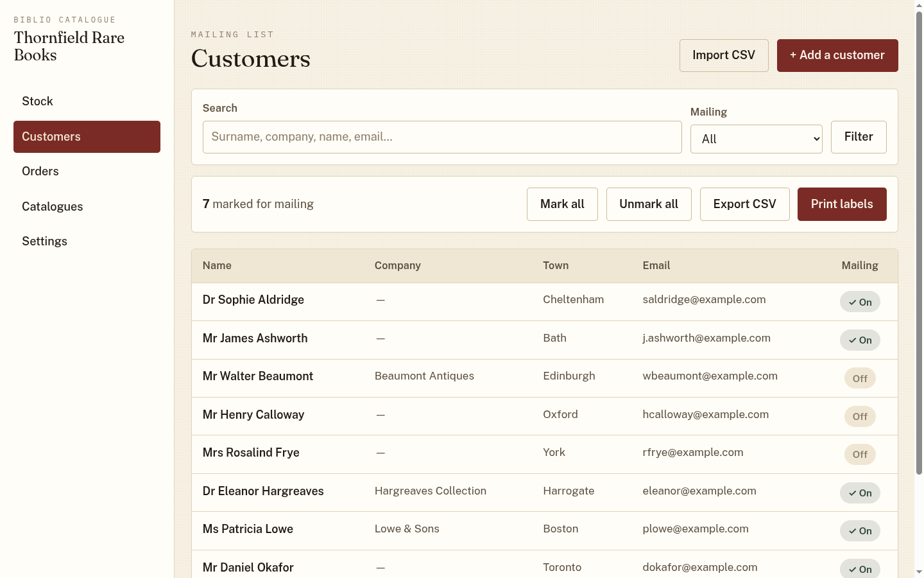Select Customers in the sidebar
Viewport: 924px width, 578px height.
pyautogui.click(x=87, y=137)
